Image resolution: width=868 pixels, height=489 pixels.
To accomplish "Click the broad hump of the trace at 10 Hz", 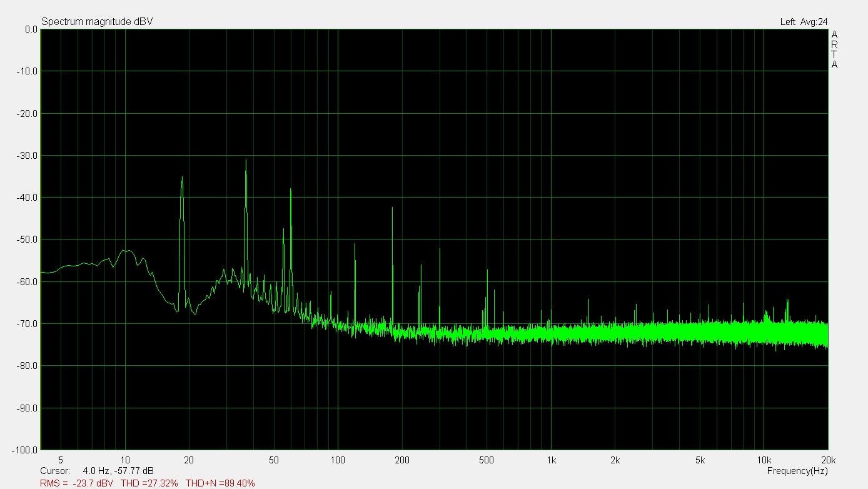I will tap(127, 251).
